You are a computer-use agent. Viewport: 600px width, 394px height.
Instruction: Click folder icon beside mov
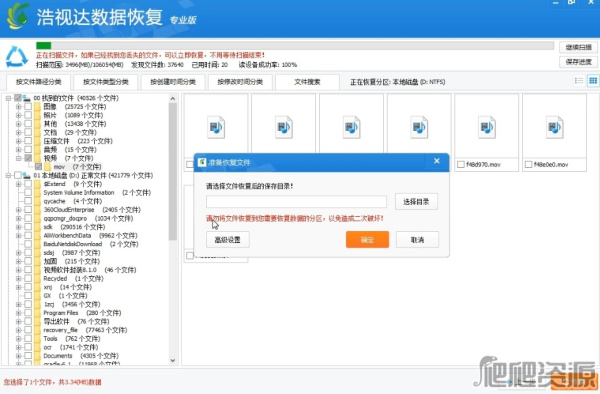[47, 167]
